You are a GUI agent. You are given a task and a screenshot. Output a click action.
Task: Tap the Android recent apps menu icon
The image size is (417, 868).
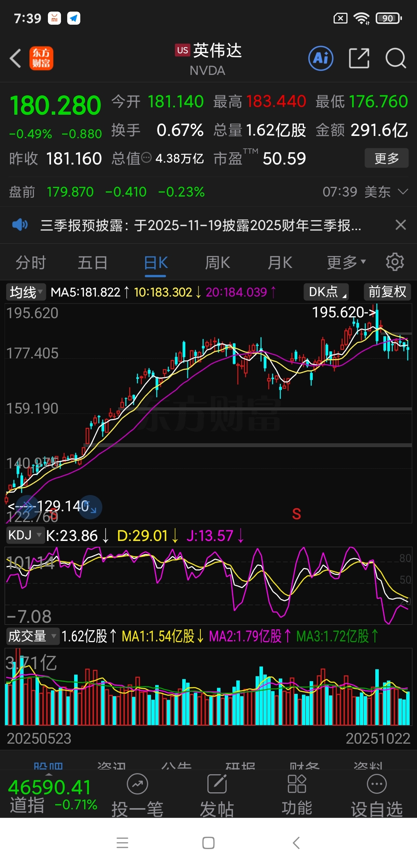coord(122,843)
